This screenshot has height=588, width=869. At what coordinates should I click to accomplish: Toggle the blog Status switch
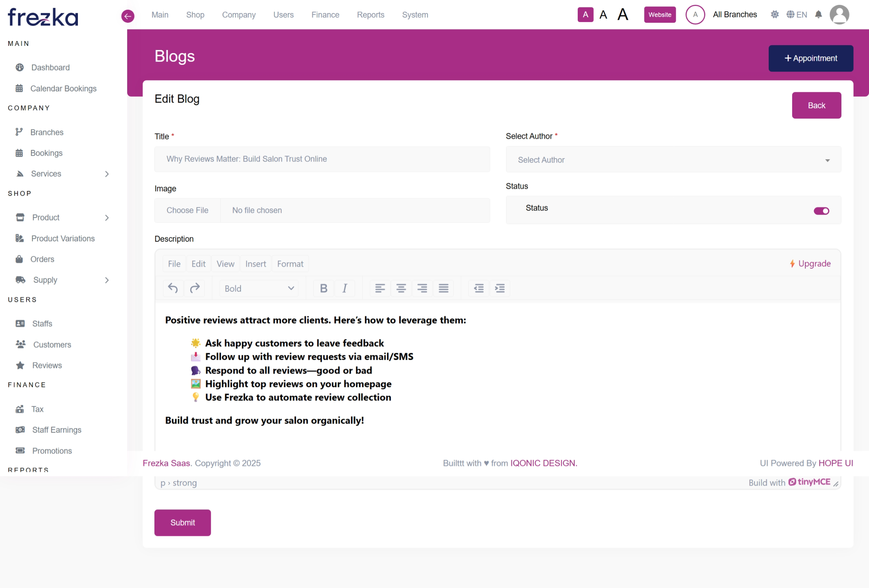point(821,211)
